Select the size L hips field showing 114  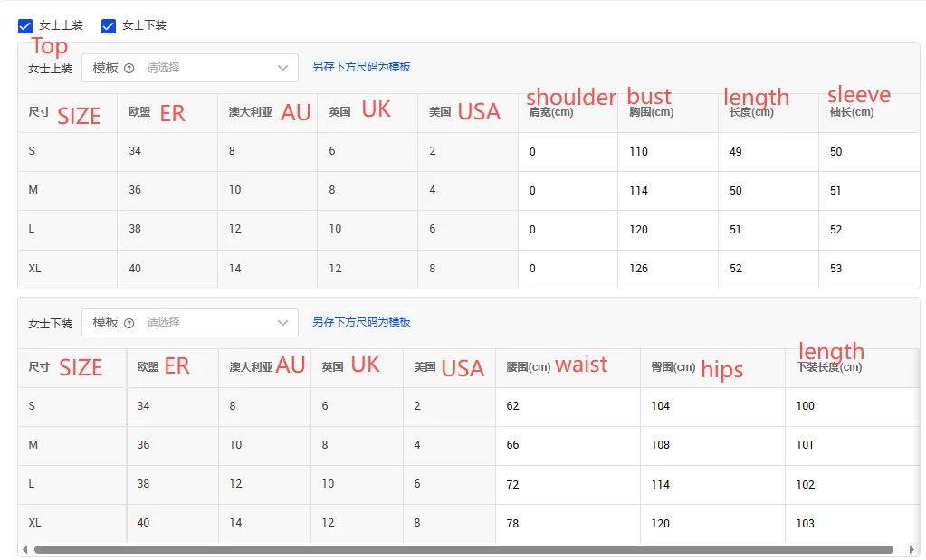pyautogui.click(x=711, y=484)
